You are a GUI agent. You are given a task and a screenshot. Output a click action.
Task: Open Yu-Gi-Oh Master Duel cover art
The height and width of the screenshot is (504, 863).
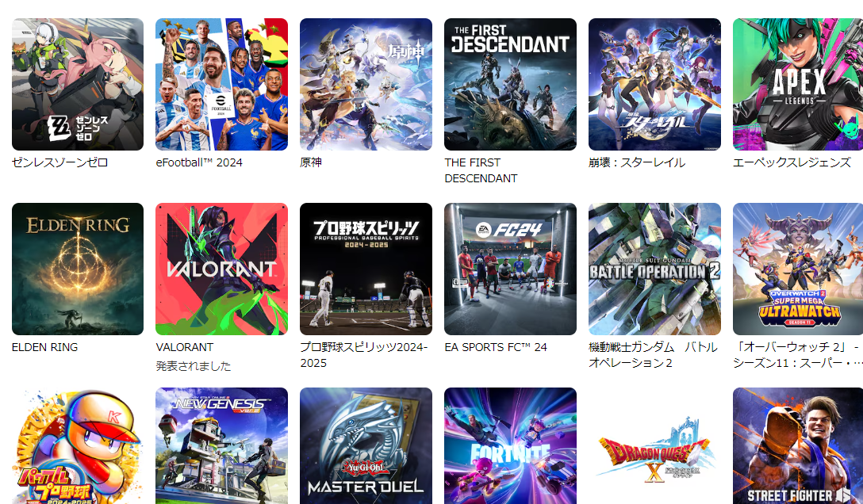366,445
